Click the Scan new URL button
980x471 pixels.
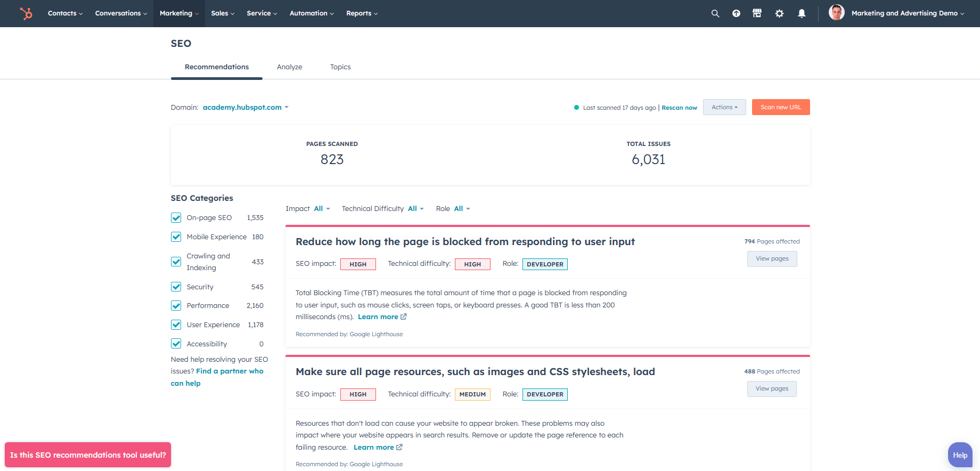781,107
